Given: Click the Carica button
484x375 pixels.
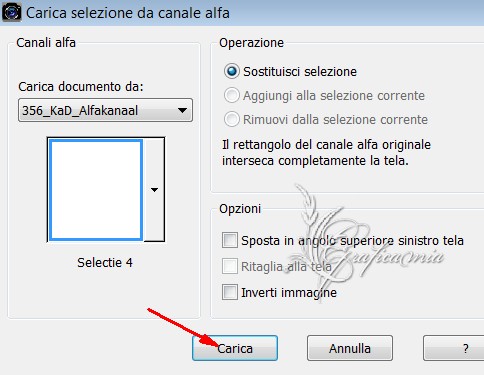Looking at the screenshot, I should pos(235,348).
